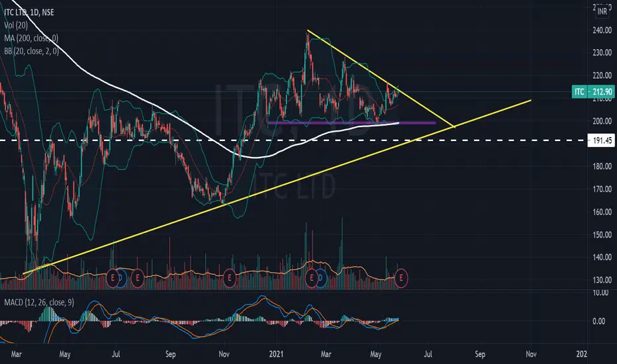Image resolution: width=617 pixels, height=364 pixels.
Task: Select the descending yellow trendline from the peak
Action: [381, 78]
